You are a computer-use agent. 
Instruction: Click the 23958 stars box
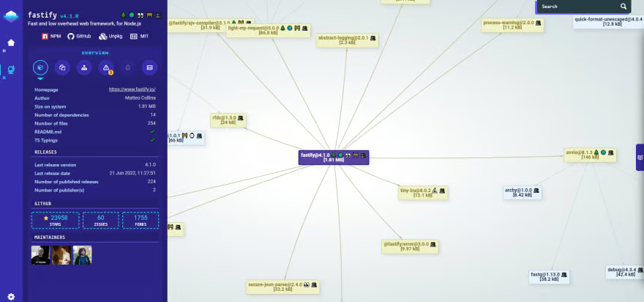(56, 220)
